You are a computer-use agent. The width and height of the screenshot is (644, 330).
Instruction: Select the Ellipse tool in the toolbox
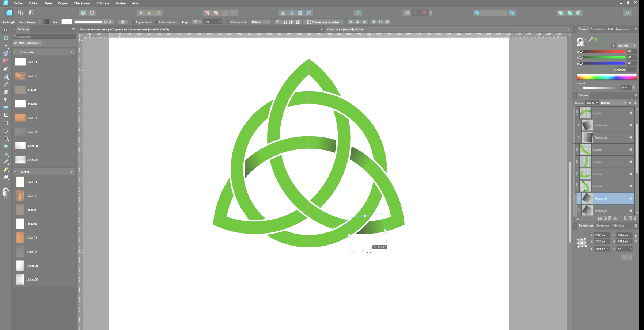click(5, 131)
